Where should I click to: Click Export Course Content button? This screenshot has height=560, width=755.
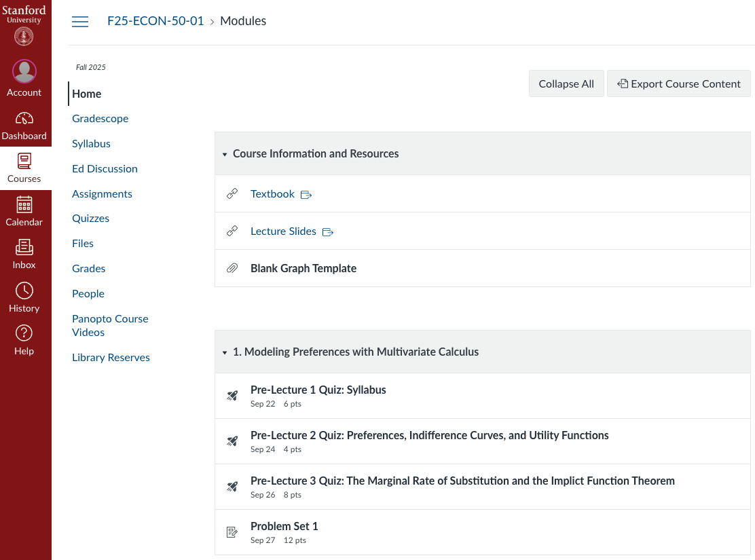coord(678,83)
